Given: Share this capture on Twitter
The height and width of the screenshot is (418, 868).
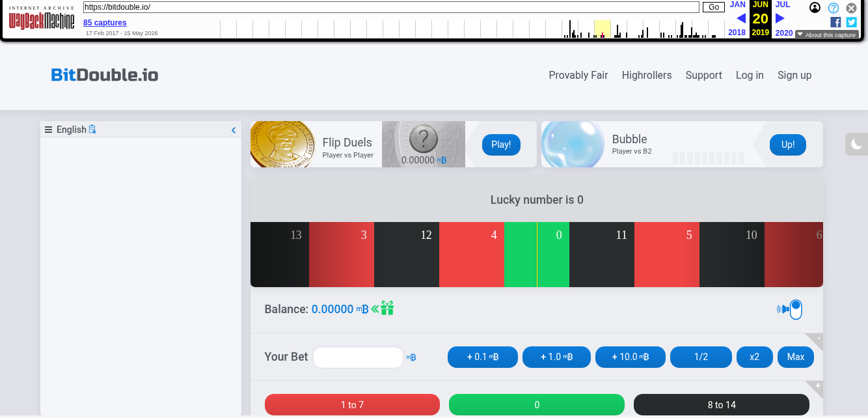Looking at the screenshot, I should (852, 22).
